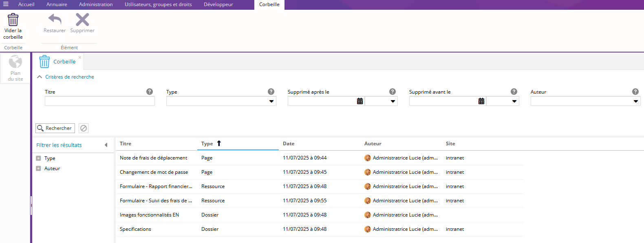Click avatar in Suivi des frais row
This screenshot has height=243, width=644.
point(368,201)
